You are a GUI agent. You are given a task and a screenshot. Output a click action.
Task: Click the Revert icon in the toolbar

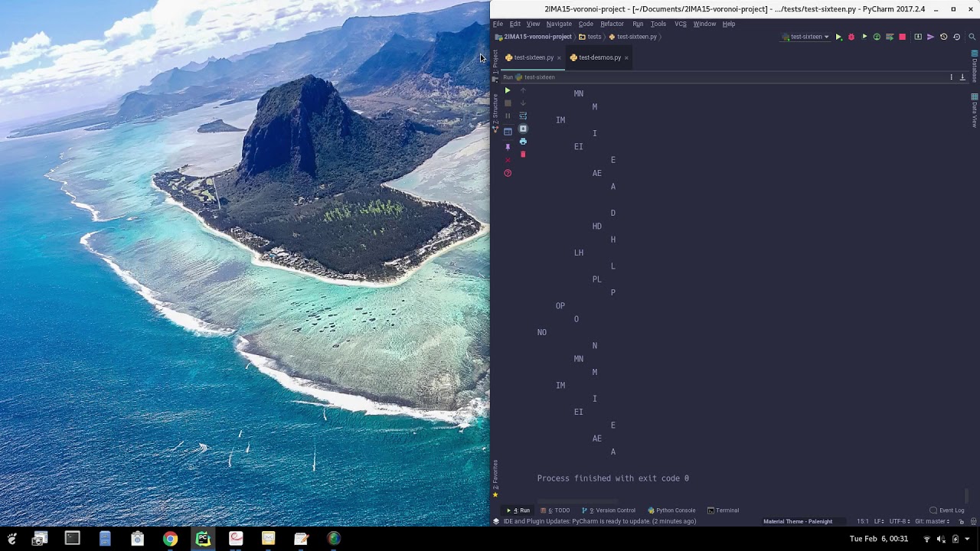956,37
